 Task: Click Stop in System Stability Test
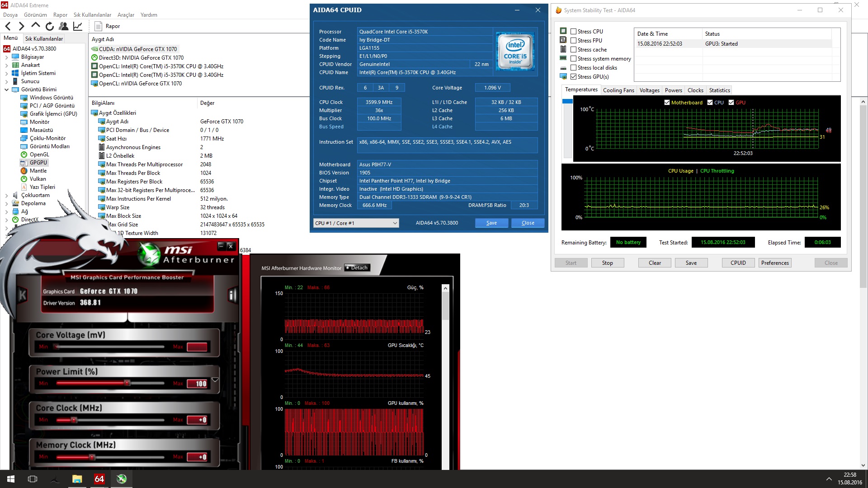coord(608,263)
